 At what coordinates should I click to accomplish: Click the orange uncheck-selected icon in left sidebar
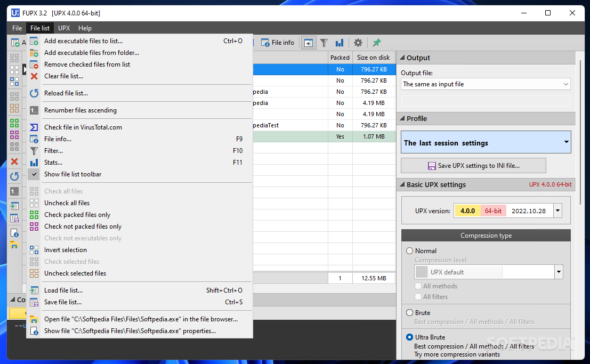pyautogui.click(x=14, y=108)
